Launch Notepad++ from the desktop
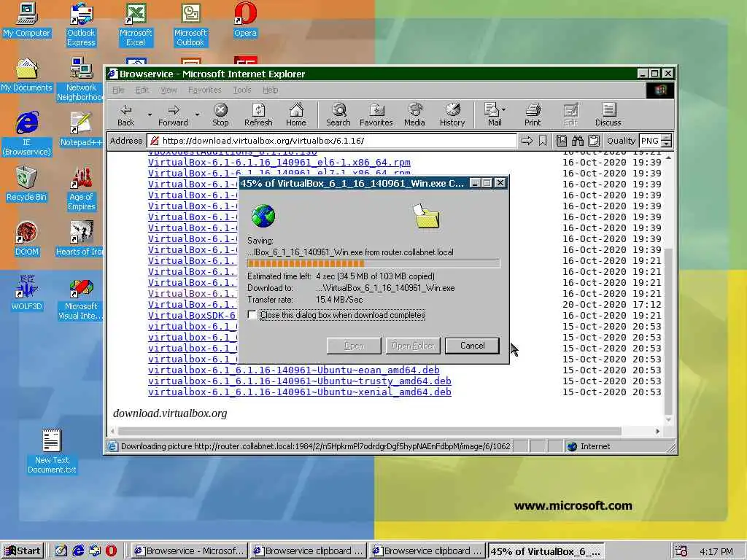Viewport: 747px width, 560px height. click(x=81, y=129)
